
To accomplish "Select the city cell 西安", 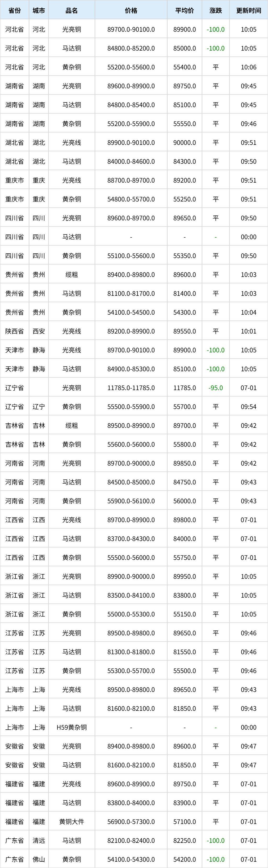I will tap(39, 331).
